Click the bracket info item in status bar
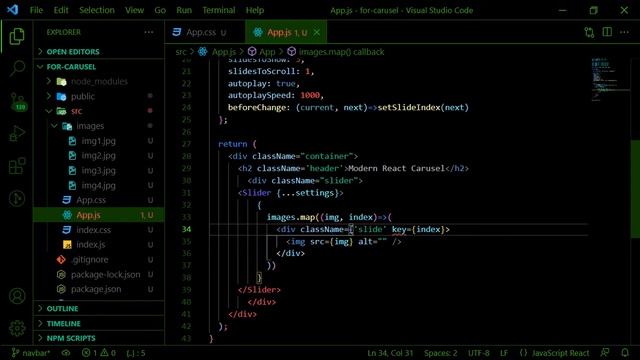The height and width of the screenshot is (360, 640). point(136,353)
